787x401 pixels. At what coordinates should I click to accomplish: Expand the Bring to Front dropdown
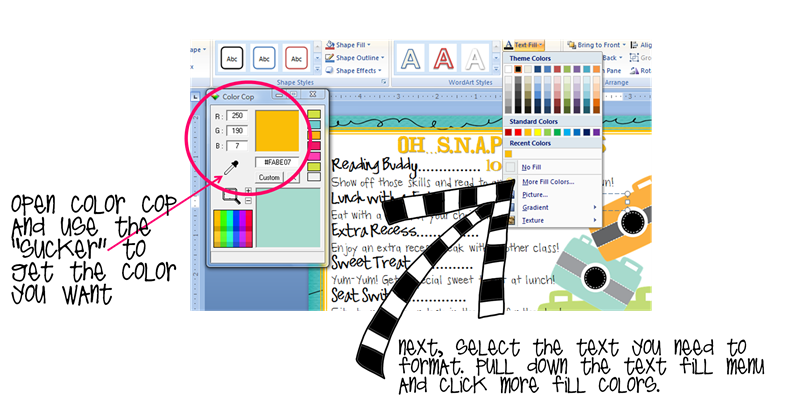point(624,45)
